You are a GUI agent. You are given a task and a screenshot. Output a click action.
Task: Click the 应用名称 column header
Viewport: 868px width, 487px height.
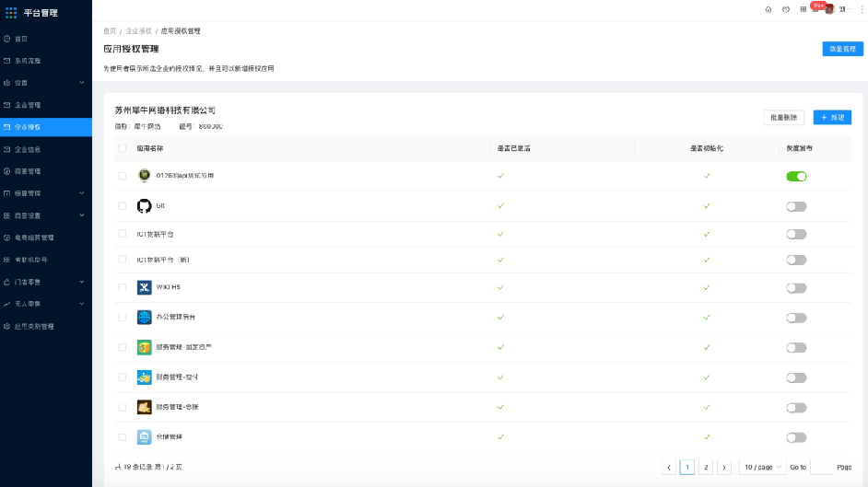pyautogui.click(x=150, y=148)
